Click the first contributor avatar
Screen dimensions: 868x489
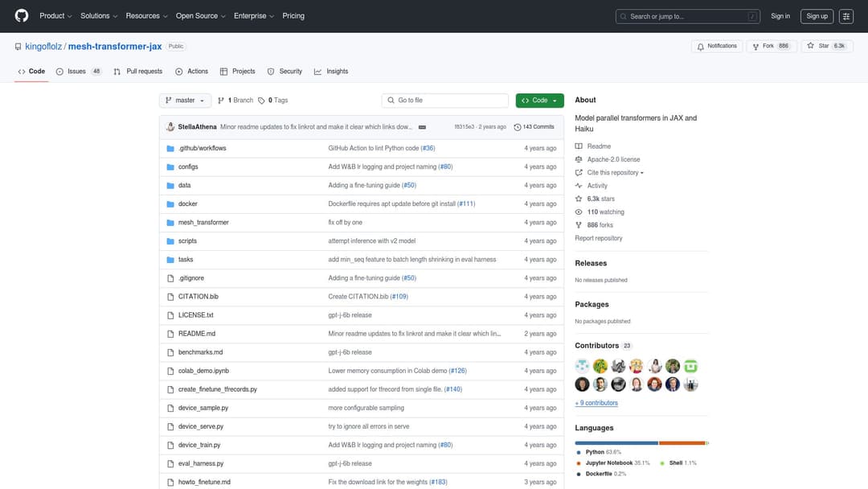pyautogui.click(x=582, y=366)
